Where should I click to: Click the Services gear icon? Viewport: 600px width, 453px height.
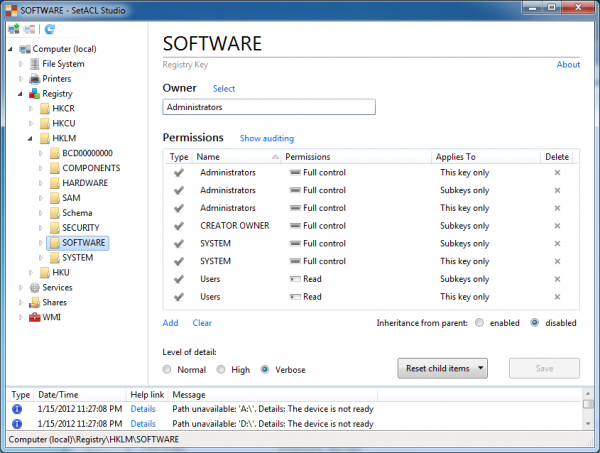34,288
